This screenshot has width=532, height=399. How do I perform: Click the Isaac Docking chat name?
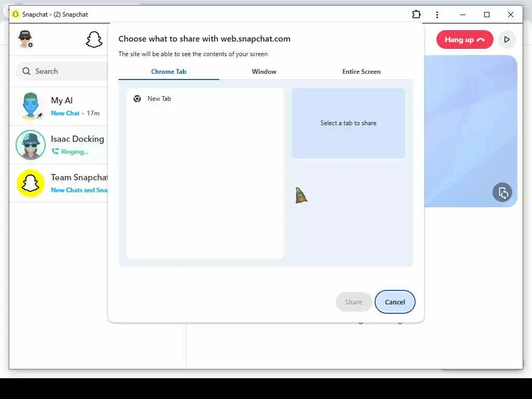click(x=77, y=139)
